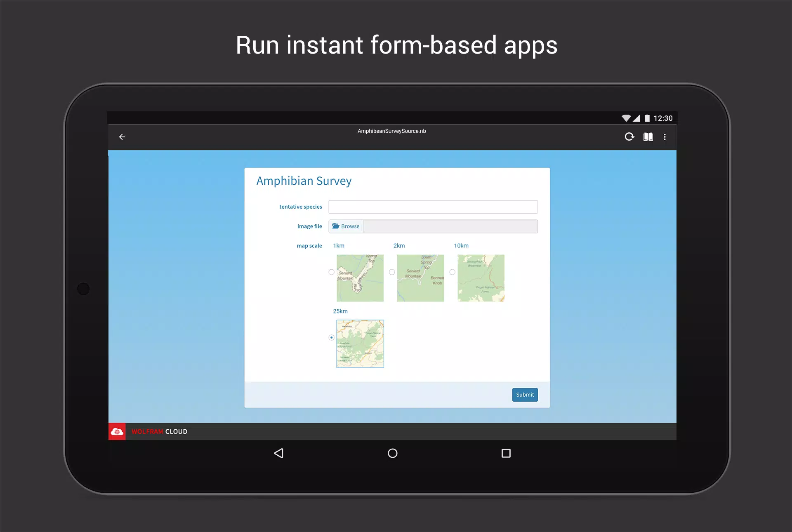Click the Browse button for image file
The width and height of the screenshot is (792, 532).
pyautogui.click(x=346, y=226)
